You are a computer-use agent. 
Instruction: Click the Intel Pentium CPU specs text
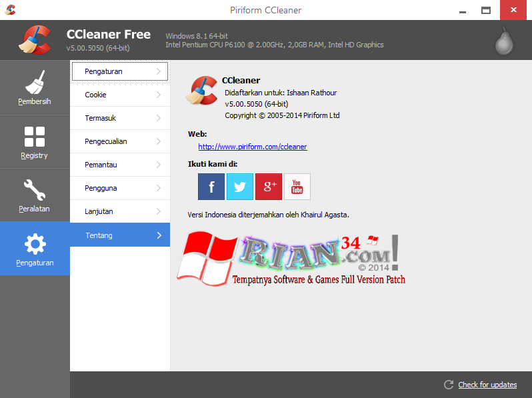coord(275,45)
